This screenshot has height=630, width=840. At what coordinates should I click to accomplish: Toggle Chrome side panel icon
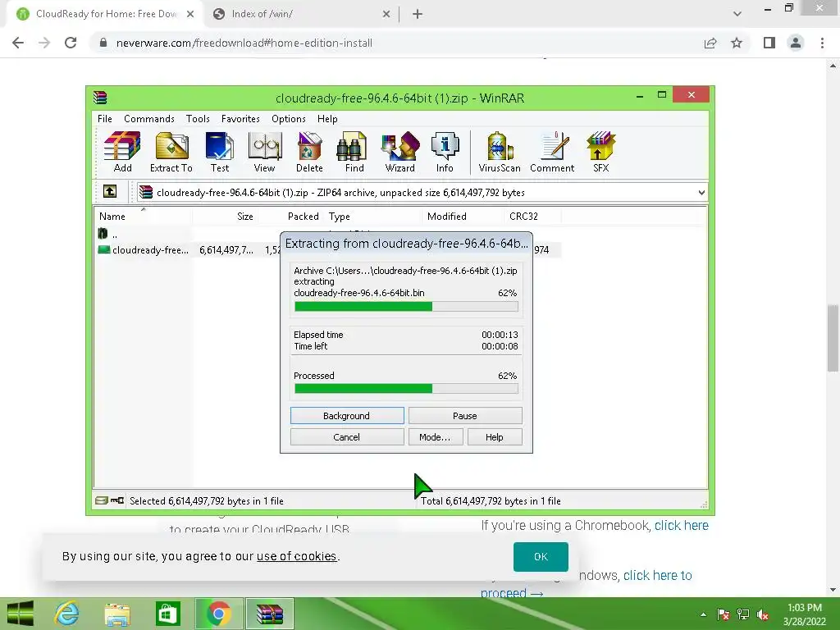[x=769, y=43]
